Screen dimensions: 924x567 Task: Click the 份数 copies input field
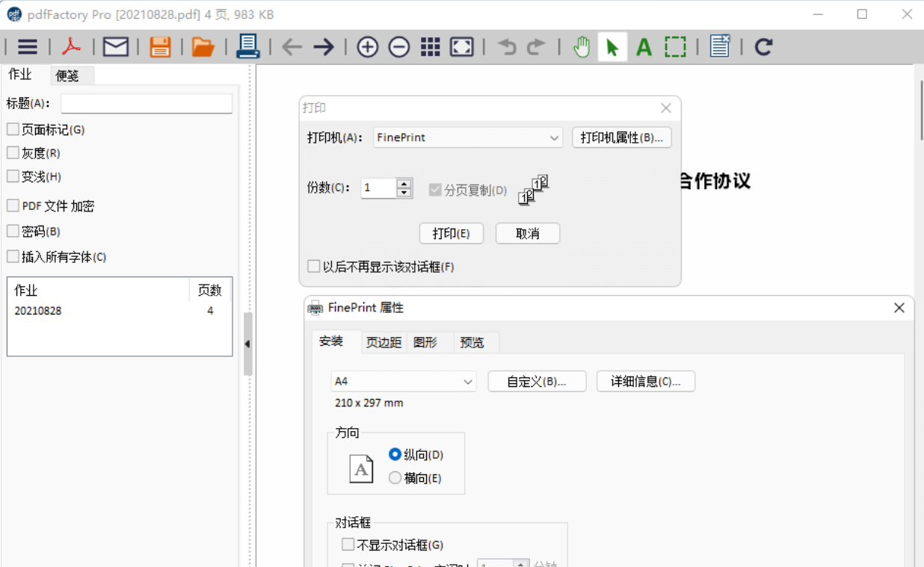[x=378, y=188]
